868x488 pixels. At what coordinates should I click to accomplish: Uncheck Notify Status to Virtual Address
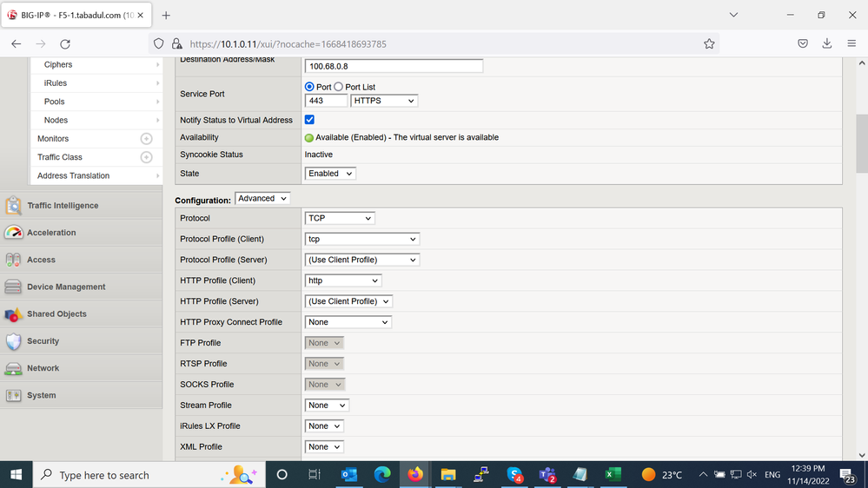pyautogui.click(x=309, y=120)
